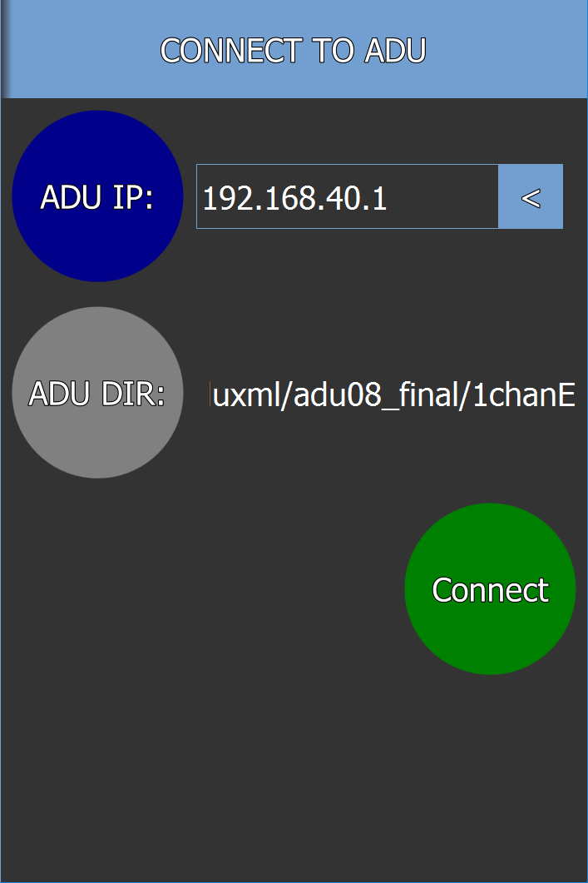588x883 pixels.
Task: Click the 'ADU DIR:' label text
Action: pyautogui.click(x=96, y=393)
